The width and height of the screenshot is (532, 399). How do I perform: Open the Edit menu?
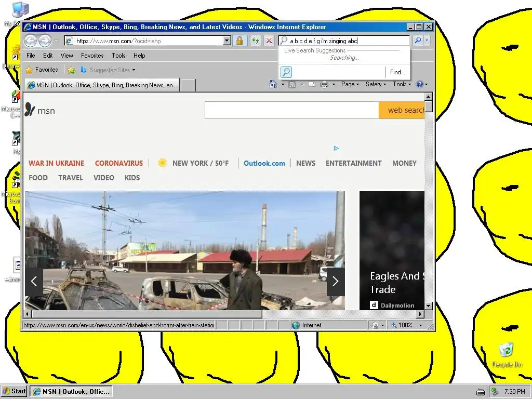48,56
